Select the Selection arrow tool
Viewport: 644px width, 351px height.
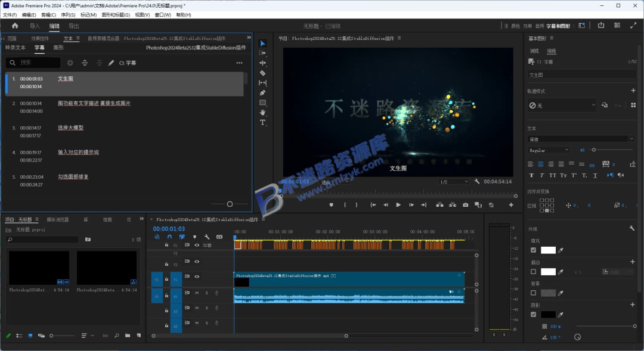(x=262, y=44)
